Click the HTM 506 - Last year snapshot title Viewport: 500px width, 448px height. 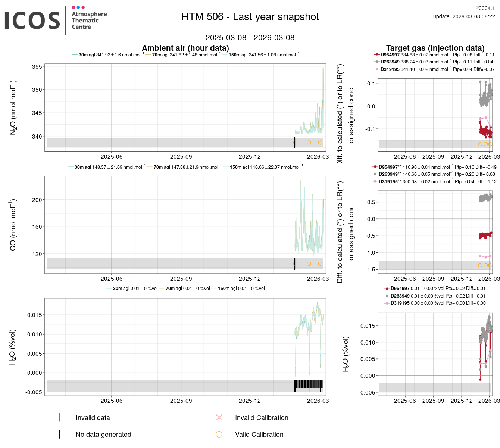coord(250,17)
